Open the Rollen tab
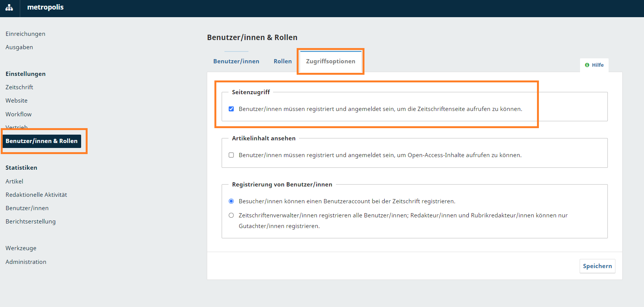 coord(283,61)
